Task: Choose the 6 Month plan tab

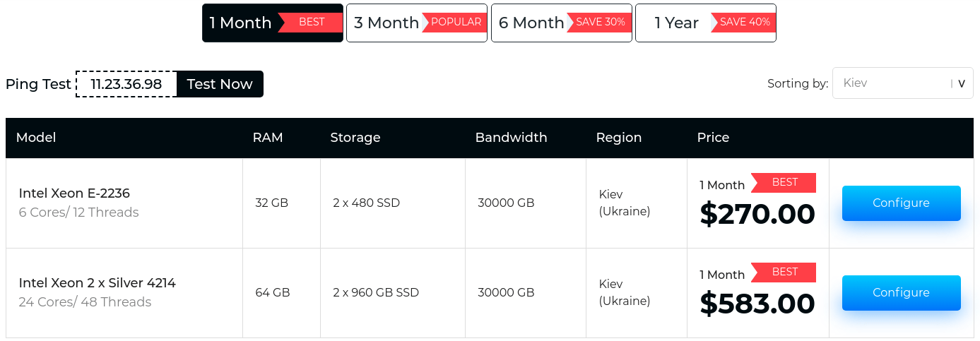Action: 562,23
